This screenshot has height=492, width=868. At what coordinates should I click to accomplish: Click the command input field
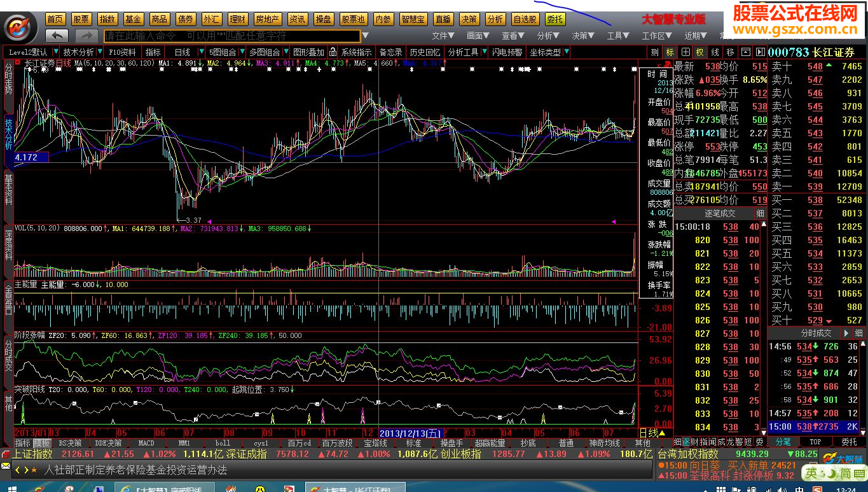(231, 36)
